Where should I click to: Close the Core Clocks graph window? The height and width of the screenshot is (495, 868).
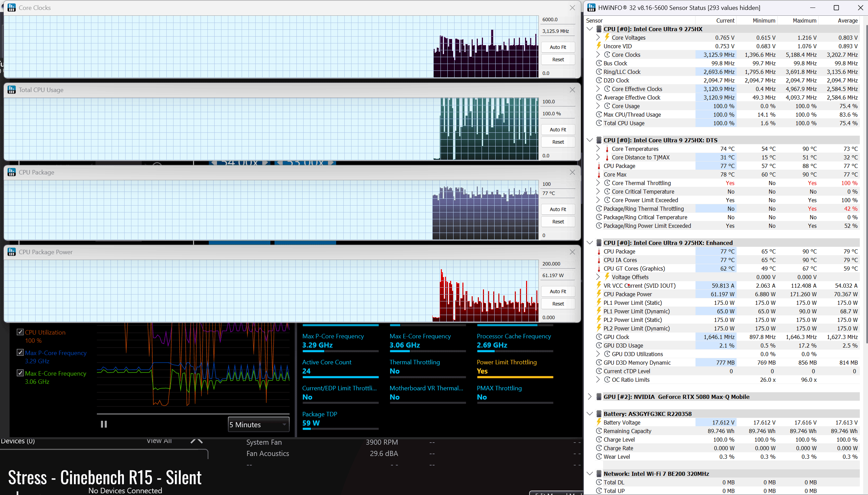click(x=572, y=8)
